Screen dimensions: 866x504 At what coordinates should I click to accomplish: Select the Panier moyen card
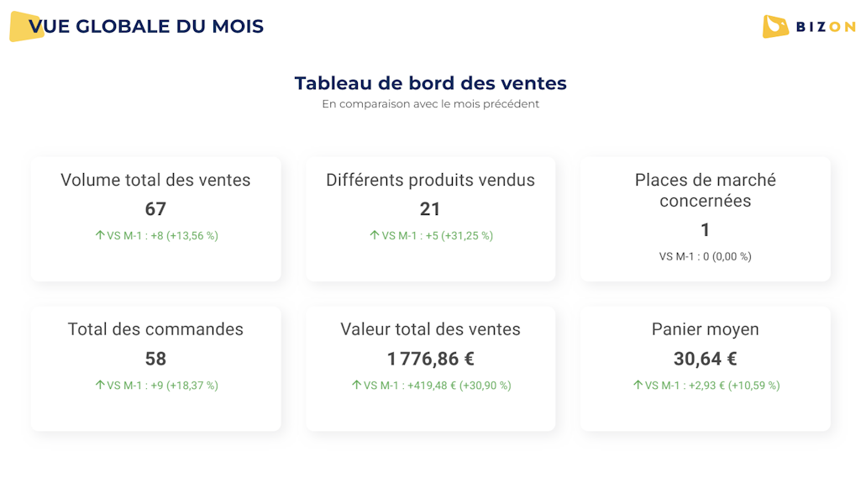pos(706,369)
